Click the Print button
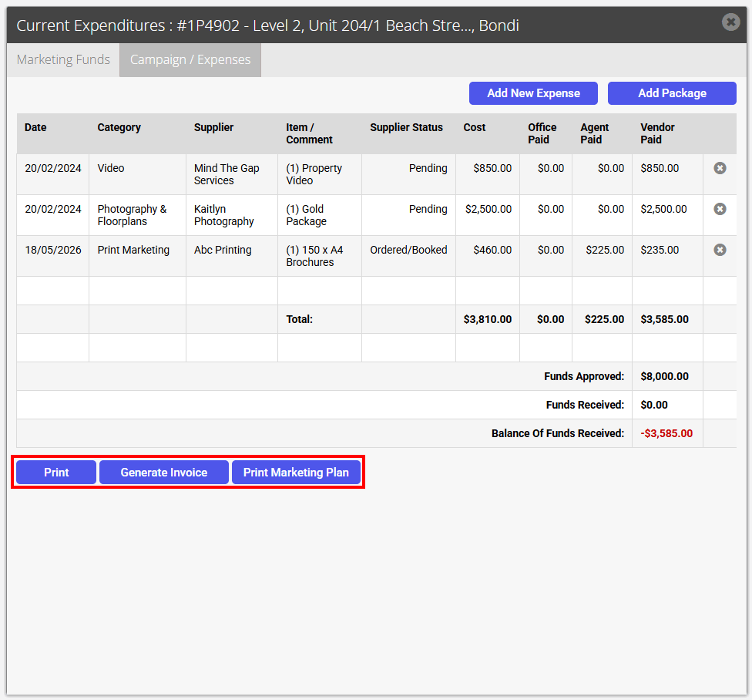The height and width of the screenshot is (700, 752). (x=56, y=472)
